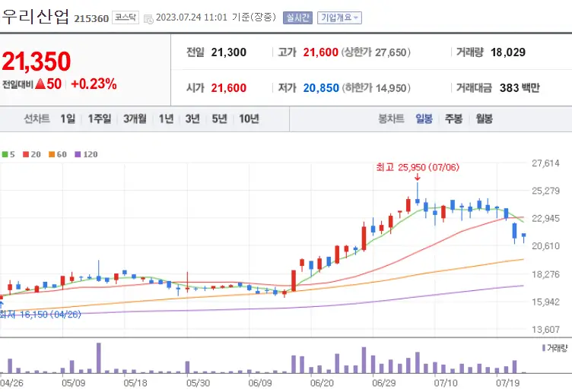Click the 고가 value 21,600
The width and height of the screenshot is (572, 392).
point(321,52)
